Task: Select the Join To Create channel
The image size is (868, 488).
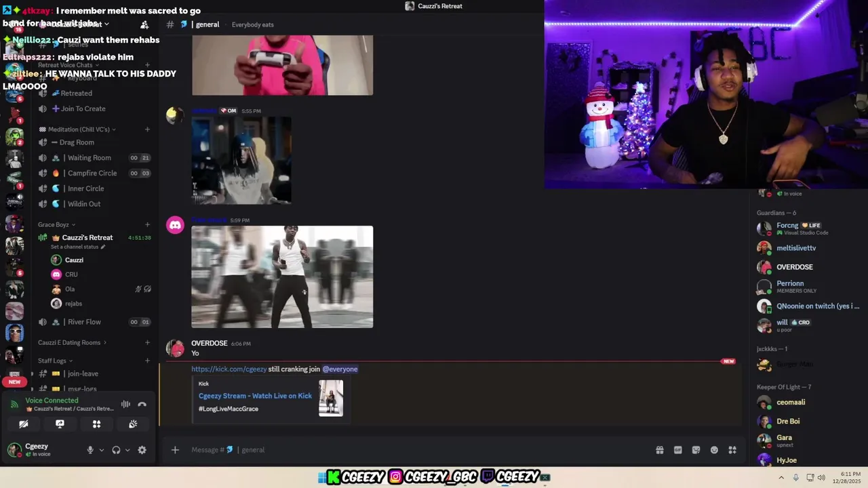Action: (83, 108)
